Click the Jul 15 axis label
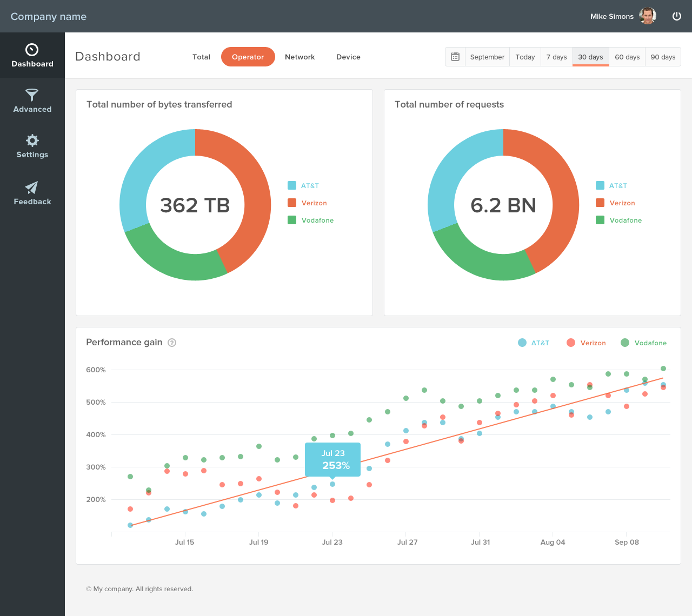The height and width of the screenshot is (616, 692). pyautogui.click(x=184, y=542)
